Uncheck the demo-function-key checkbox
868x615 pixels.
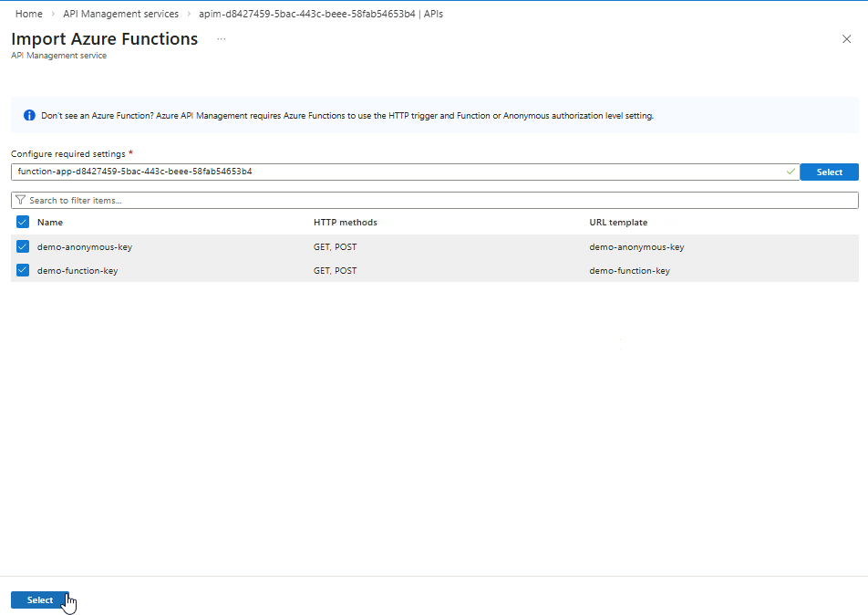pyautogui.click(x=23, y=270)
